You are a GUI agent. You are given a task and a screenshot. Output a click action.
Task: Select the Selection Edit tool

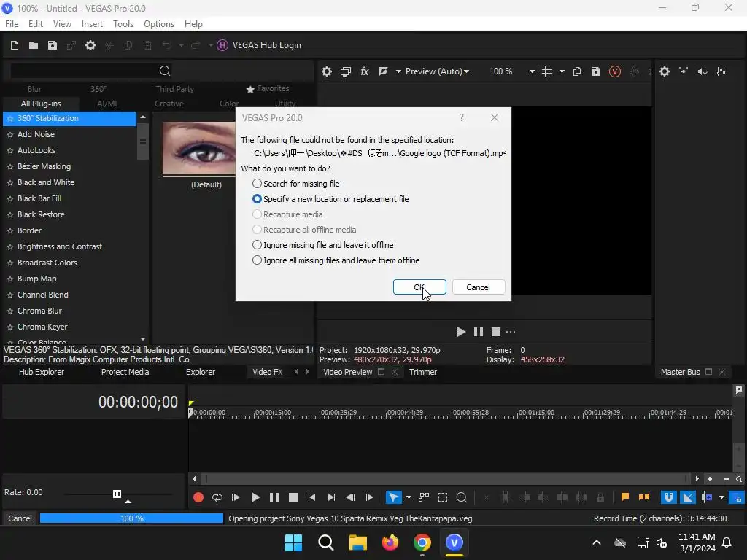tap(443, 497)
